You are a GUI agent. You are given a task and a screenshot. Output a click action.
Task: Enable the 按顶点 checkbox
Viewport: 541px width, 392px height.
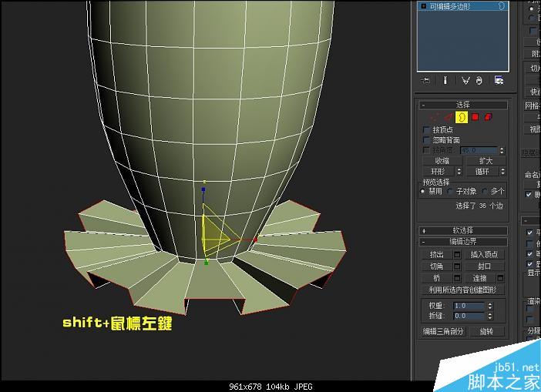pos(426,129)
